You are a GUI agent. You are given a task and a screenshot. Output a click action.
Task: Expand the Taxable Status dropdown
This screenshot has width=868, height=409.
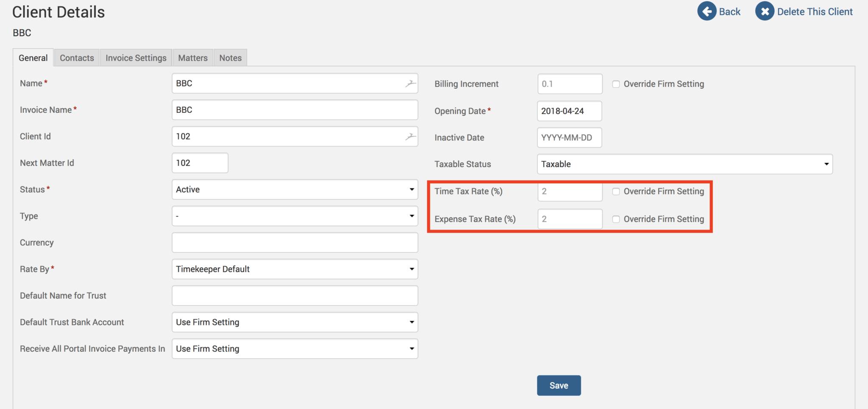pos(684,164)
